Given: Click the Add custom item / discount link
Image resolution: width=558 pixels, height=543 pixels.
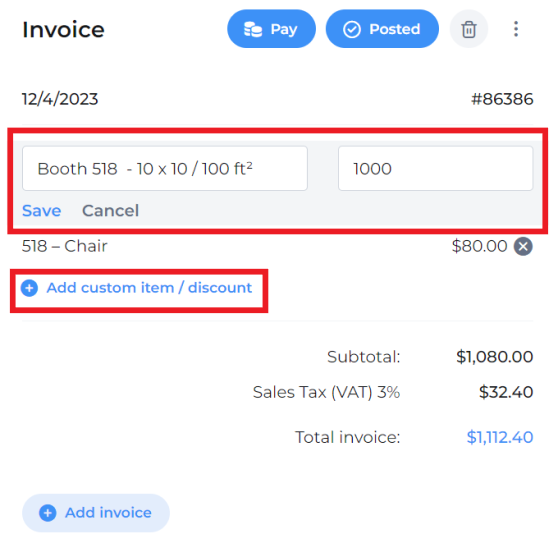Looking at the screenshot, I should pyautogui.click(x=149, y=288).
